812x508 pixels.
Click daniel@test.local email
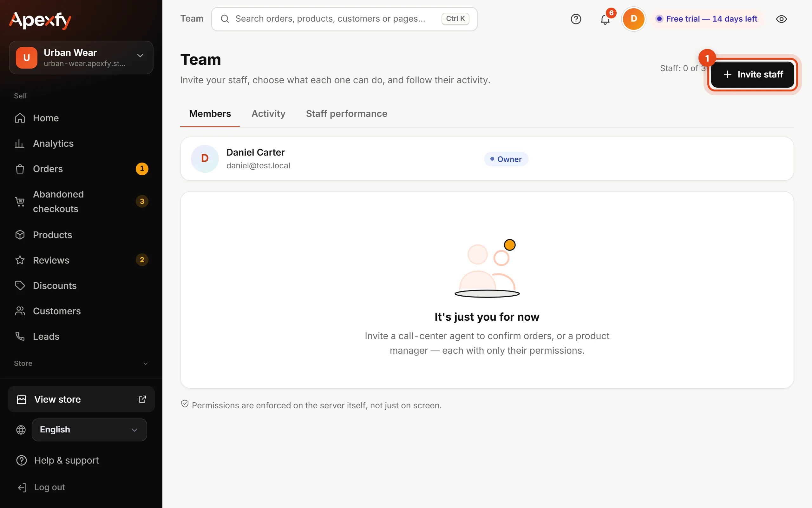[x=259, y=166]
